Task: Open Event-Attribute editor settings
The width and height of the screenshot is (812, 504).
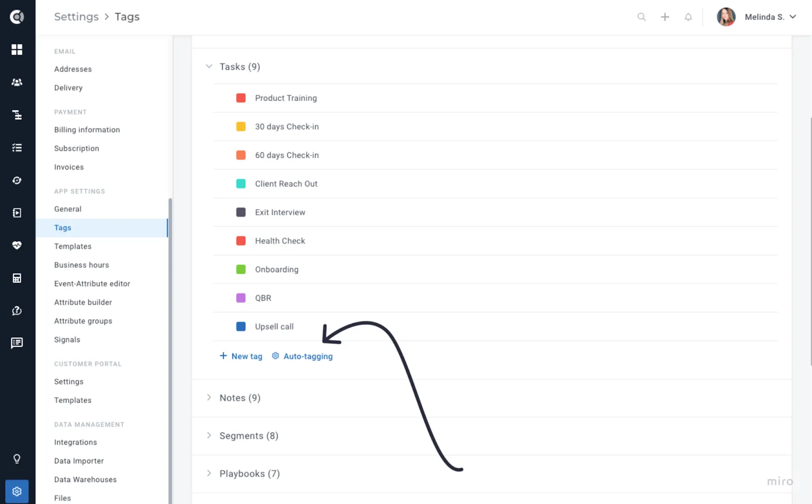Action: pyautogui.click(x=92, y=284)
